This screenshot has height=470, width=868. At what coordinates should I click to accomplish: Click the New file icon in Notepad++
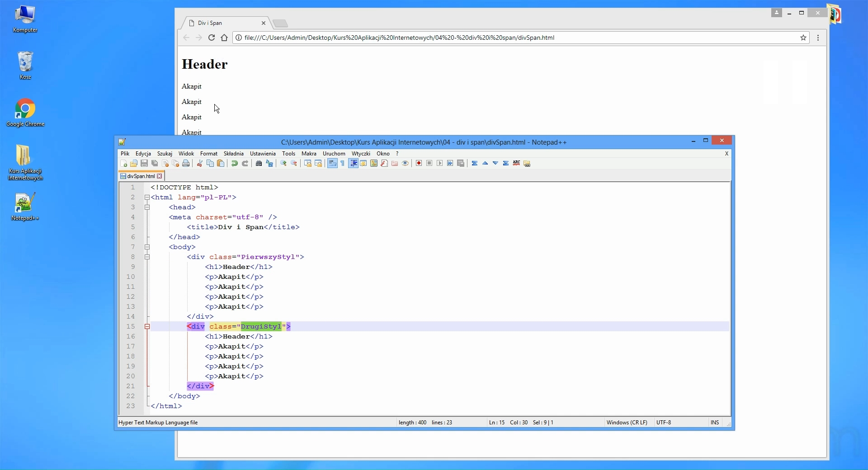point(123,164)
